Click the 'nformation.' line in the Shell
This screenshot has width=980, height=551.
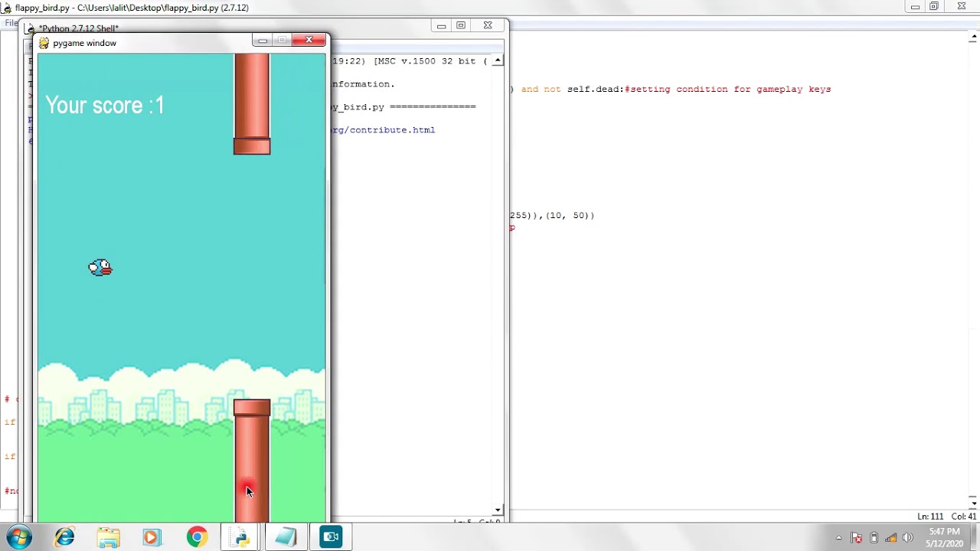[363, 84]
